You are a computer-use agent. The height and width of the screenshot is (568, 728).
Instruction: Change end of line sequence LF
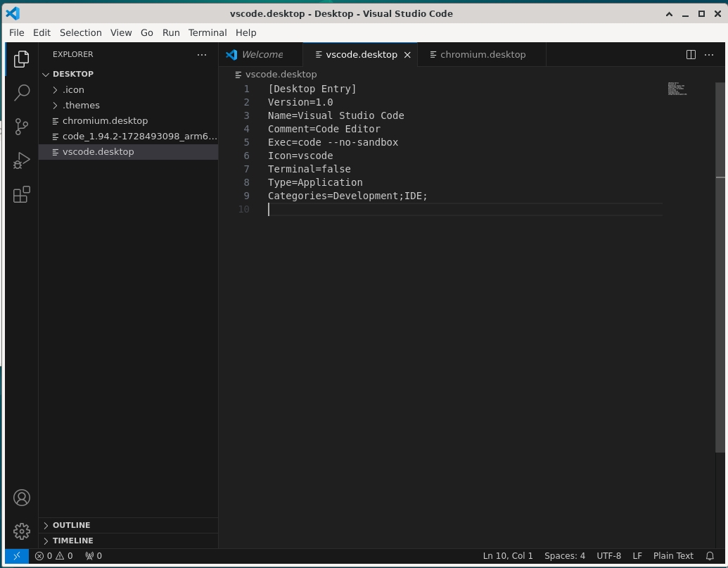coord(637,556)
